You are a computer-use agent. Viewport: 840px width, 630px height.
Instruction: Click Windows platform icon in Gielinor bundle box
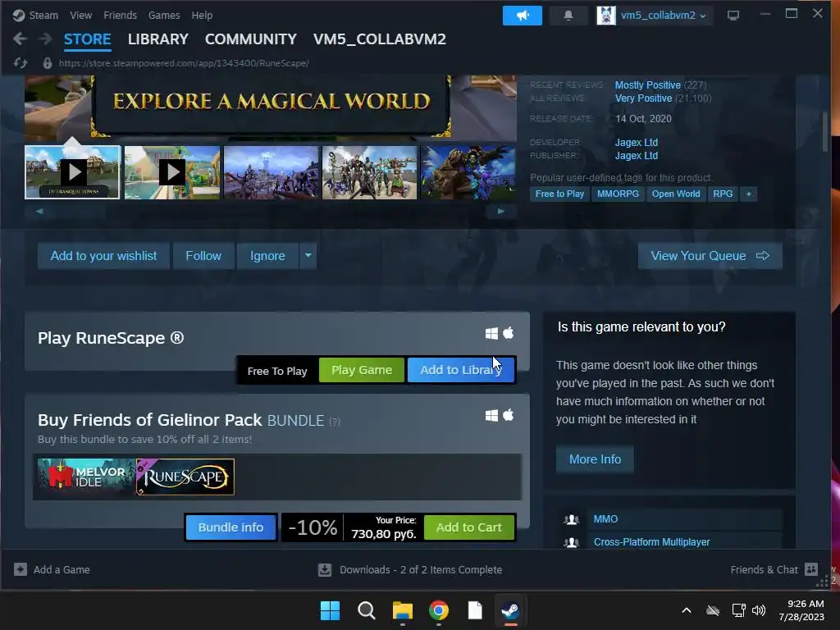point(491,415)
